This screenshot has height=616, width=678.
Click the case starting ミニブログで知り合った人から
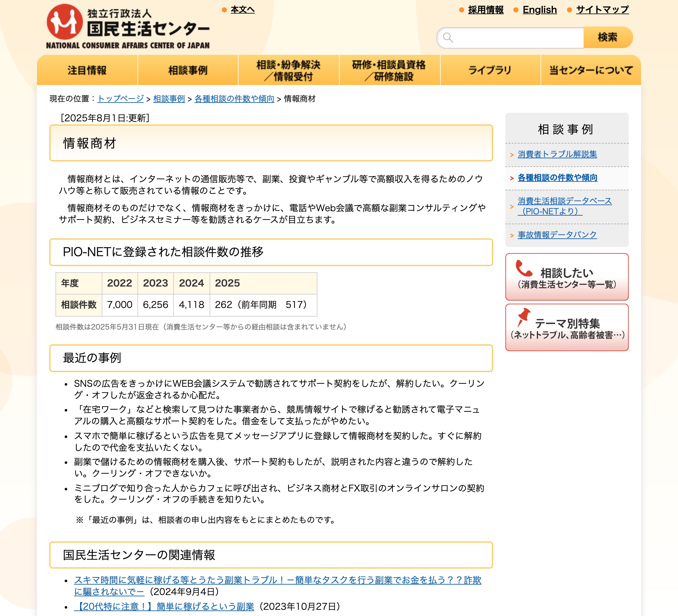279,493
